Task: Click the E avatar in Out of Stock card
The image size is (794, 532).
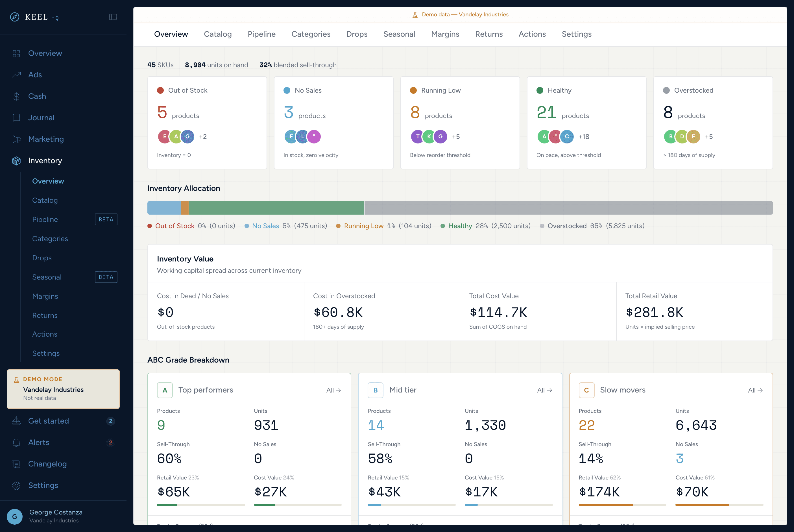Action: (x=165, y=137)
